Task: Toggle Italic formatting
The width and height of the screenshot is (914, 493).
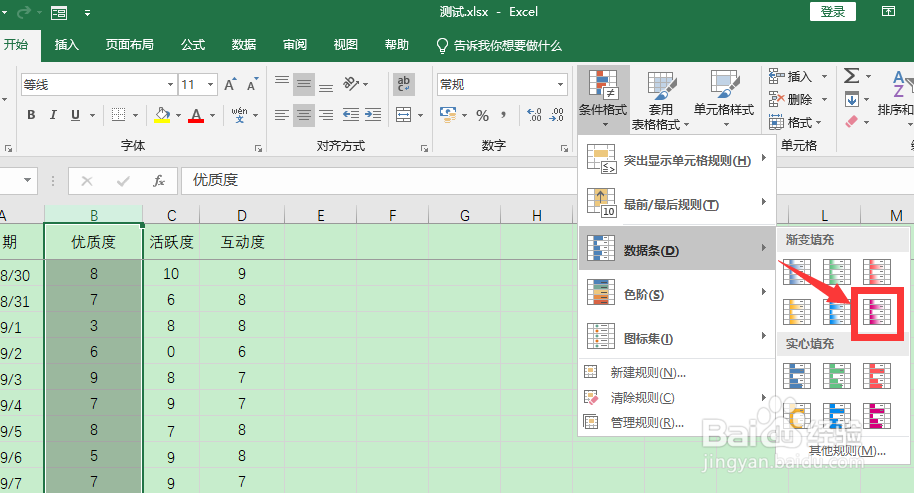Action: click(x=53, y=115)
